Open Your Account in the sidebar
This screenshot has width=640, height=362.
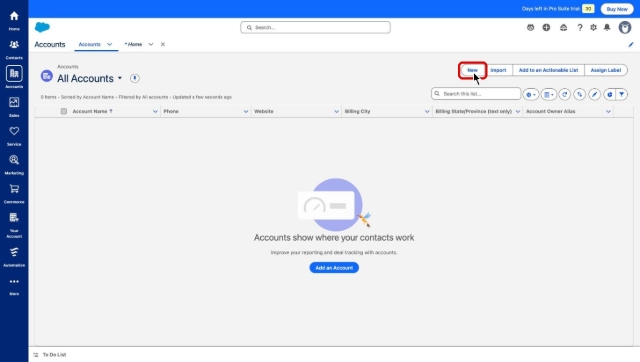pos(14,224)
